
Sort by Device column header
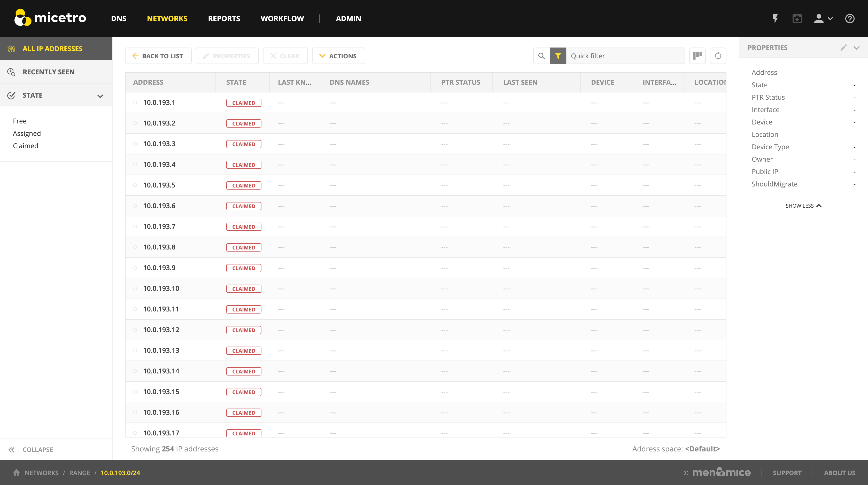tap(606, 83)
